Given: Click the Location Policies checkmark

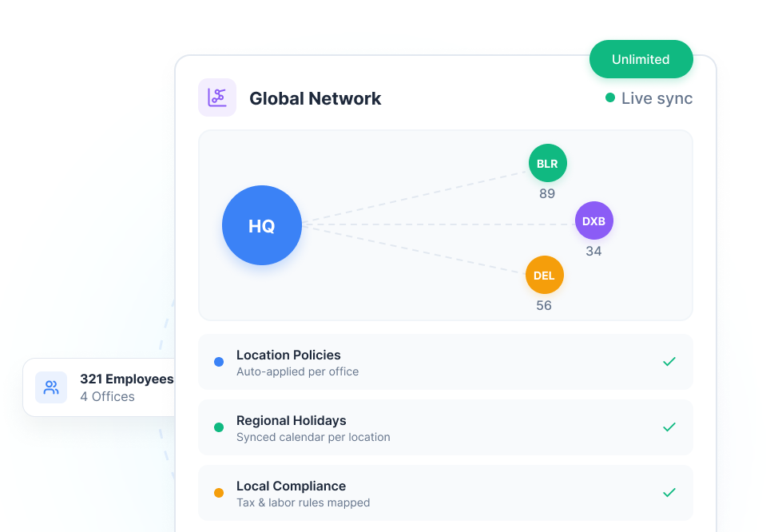Looking at the screenshot, I should click(669, 362).
